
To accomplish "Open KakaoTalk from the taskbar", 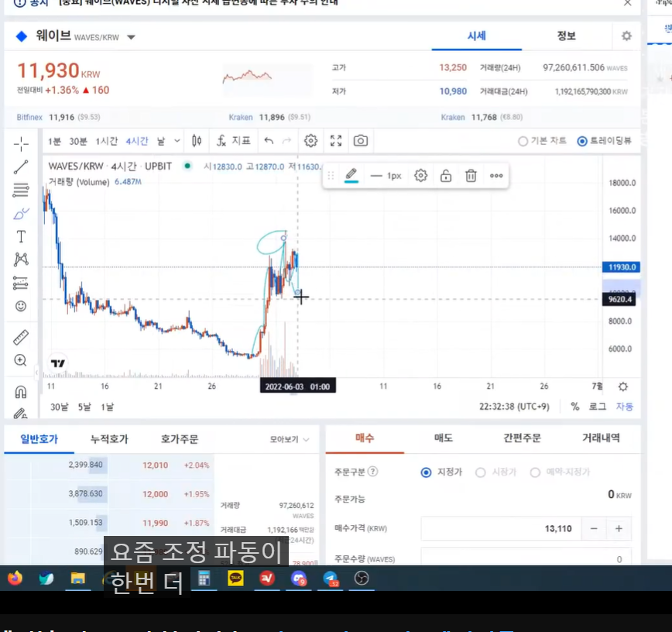I will pos(235,579).
